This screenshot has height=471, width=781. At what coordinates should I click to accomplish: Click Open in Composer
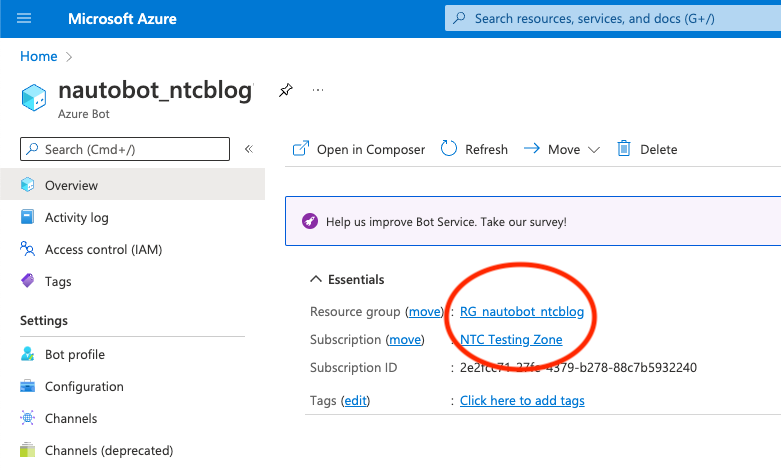point(359,149)
